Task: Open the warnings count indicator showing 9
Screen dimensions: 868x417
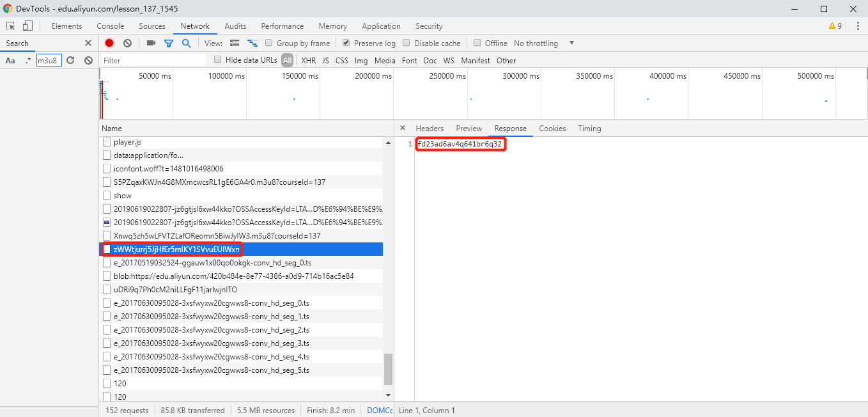Action: click(x=835, y=26)
